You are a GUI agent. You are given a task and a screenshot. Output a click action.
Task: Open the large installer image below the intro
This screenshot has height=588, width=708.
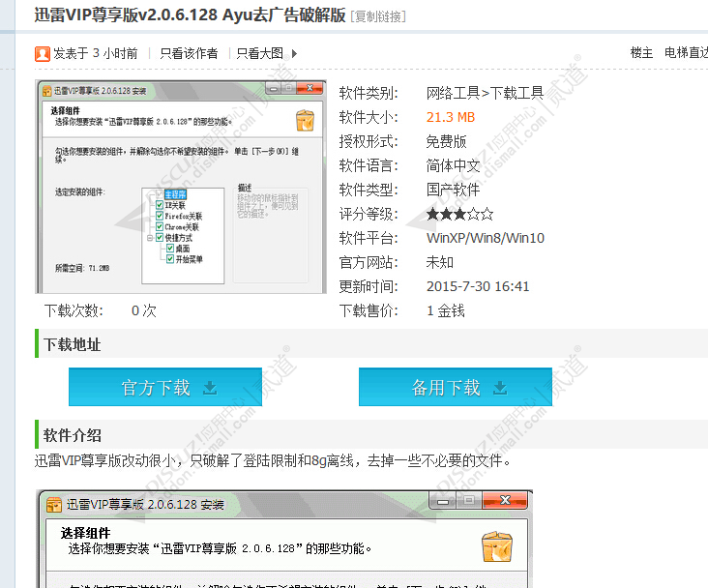coord(284,539)
